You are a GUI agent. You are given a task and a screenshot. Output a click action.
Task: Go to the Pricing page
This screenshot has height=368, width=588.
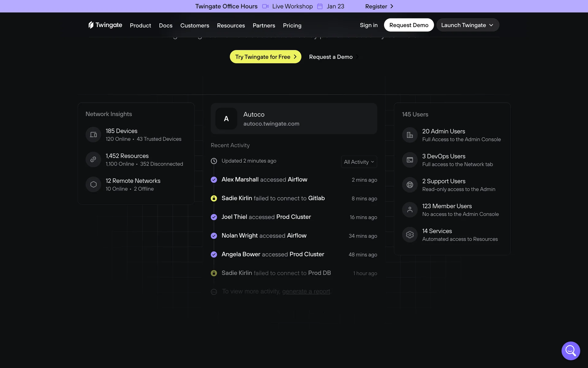pyautogui.click(x=292, y=25)
